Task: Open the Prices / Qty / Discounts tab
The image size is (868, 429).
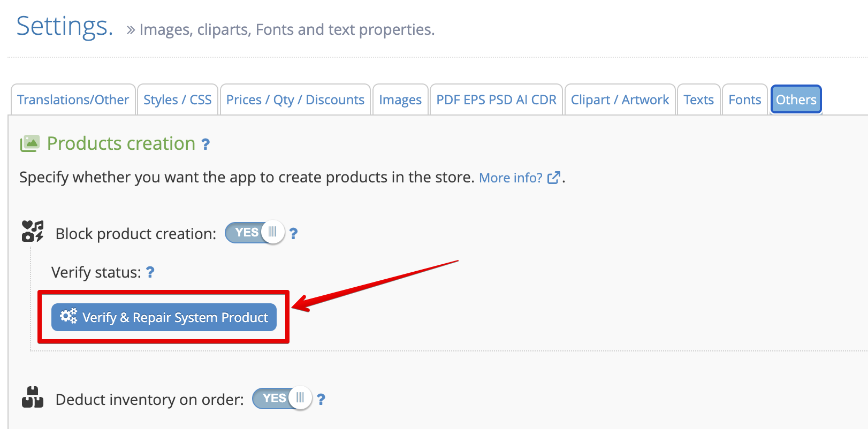Action: pos(295,99)
